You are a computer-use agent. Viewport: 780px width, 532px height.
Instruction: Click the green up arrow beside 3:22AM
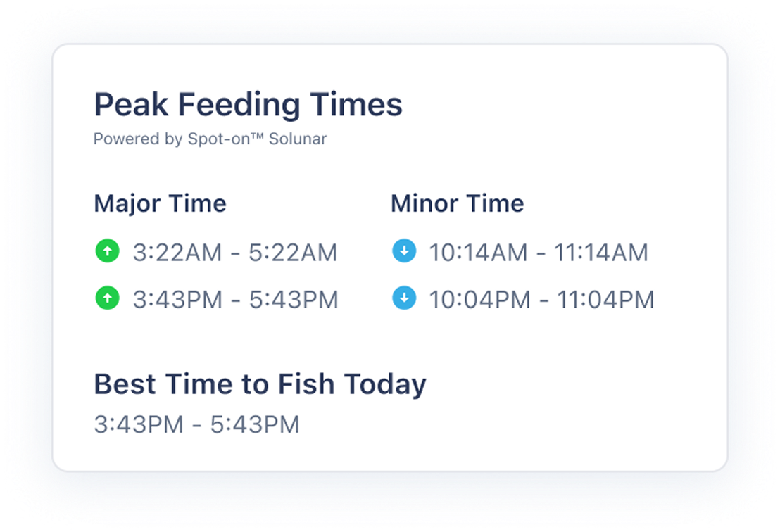click(x=108, y=251)
